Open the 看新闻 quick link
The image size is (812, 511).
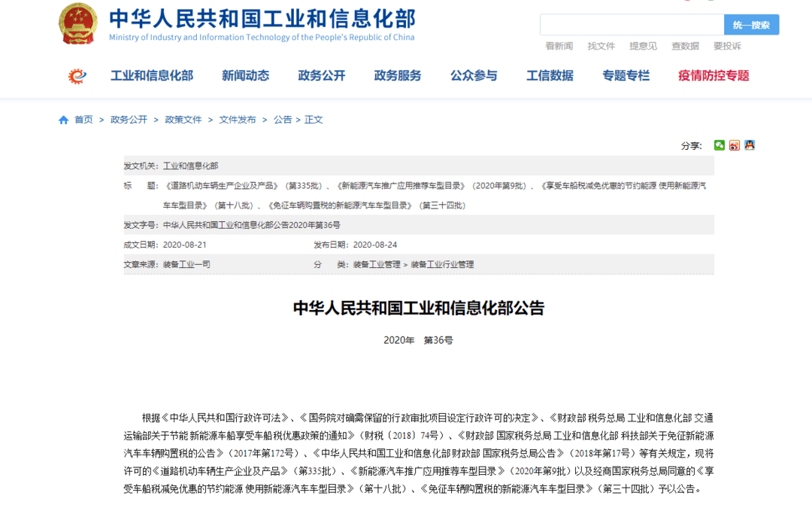click(x=559, y=46)
